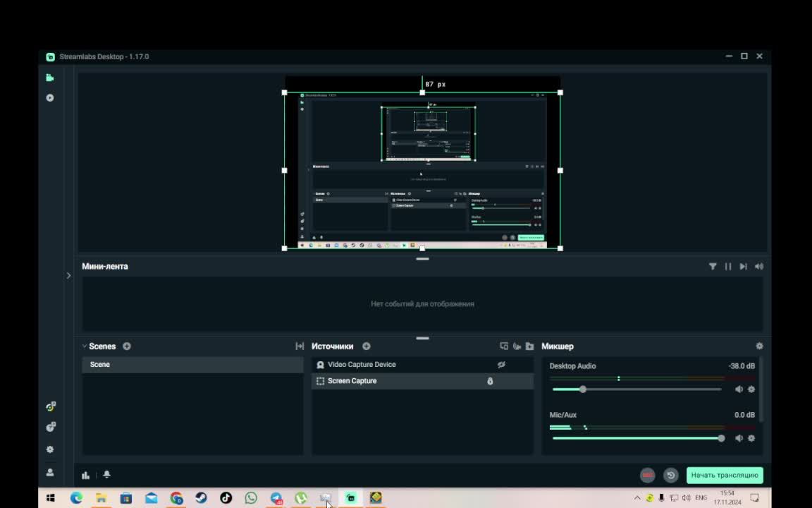Open Steam from the taskbar
Viewport: 812px width, 508px height.
pos(201,498)
